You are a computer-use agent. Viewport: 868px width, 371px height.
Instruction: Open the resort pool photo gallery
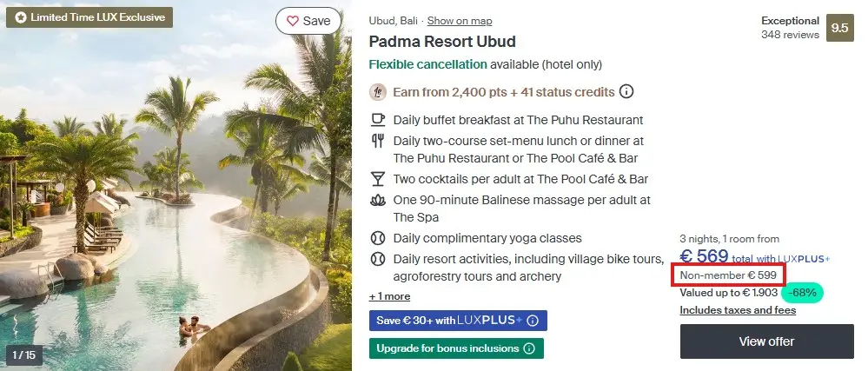point(176,186)
